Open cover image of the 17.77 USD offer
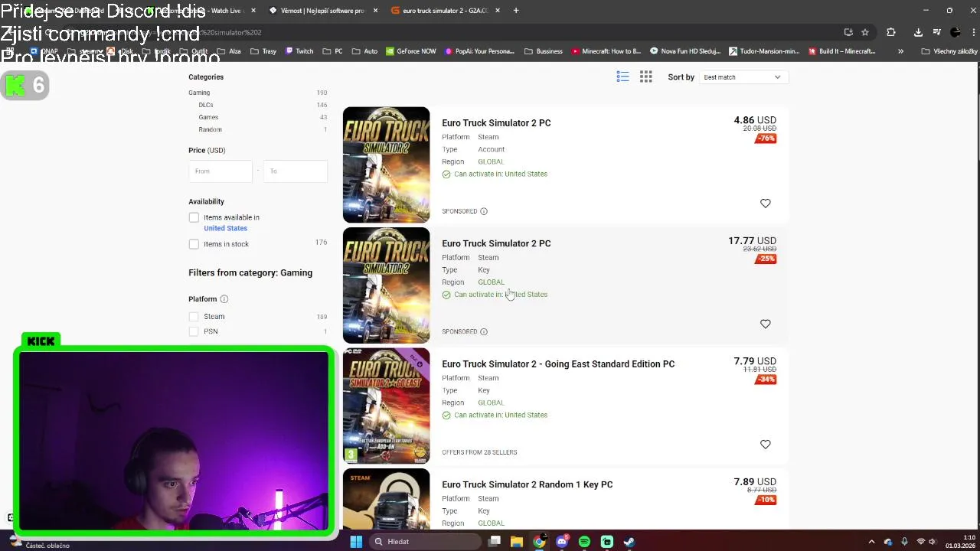 pyautogui.click(x=387, y=285)
